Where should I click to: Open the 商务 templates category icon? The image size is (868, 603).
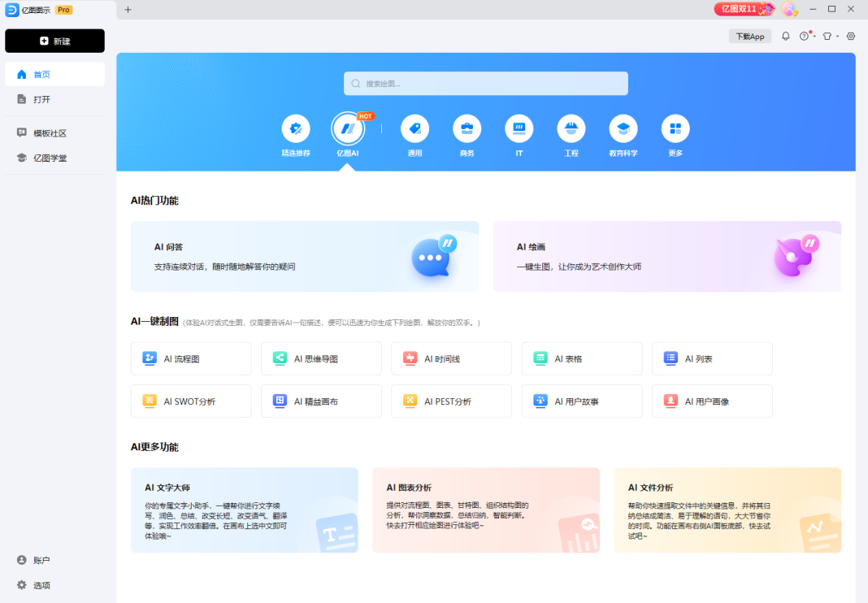(467, 128)
